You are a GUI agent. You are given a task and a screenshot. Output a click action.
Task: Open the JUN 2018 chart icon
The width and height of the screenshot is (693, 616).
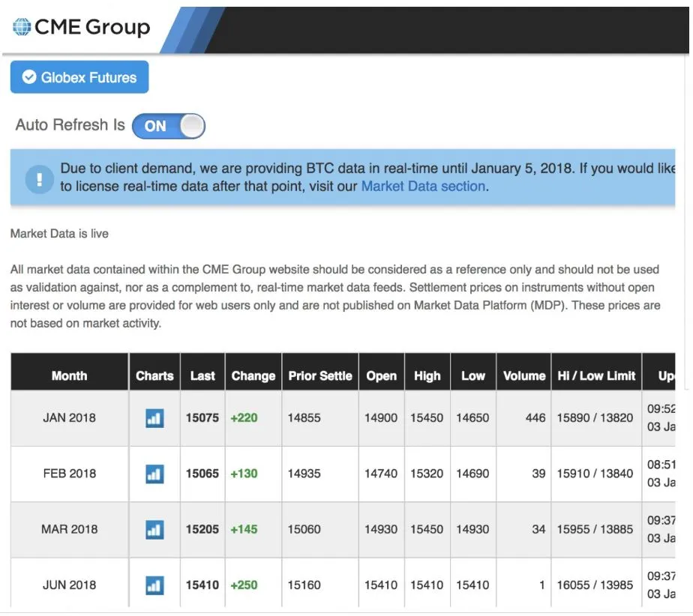(x=154, y=585)
